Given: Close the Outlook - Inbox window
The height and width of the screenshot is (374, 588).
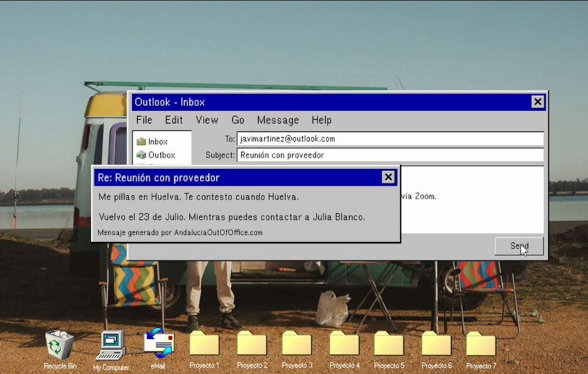Looking at the screenshot, I should coord(538,102).
